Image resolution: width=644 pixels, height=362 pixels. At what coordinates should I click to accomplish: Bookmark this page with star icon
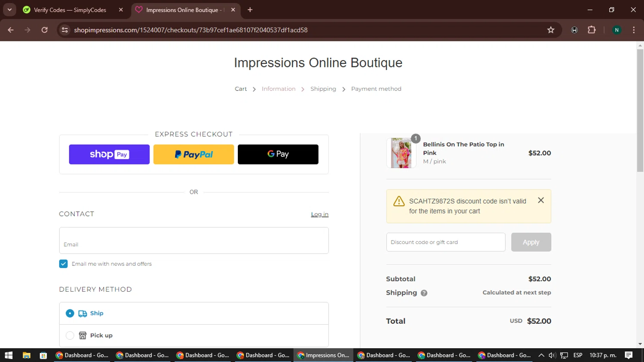pos(551,30)
